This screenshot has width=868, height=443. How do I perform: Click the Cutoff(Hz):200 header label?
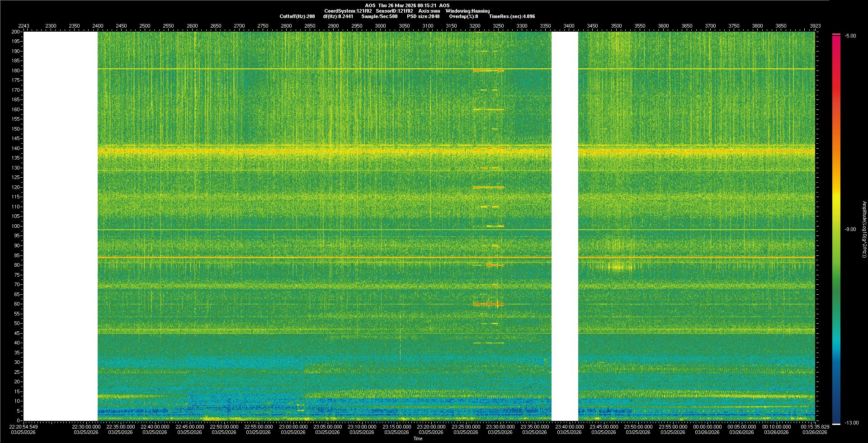(297, 16)
